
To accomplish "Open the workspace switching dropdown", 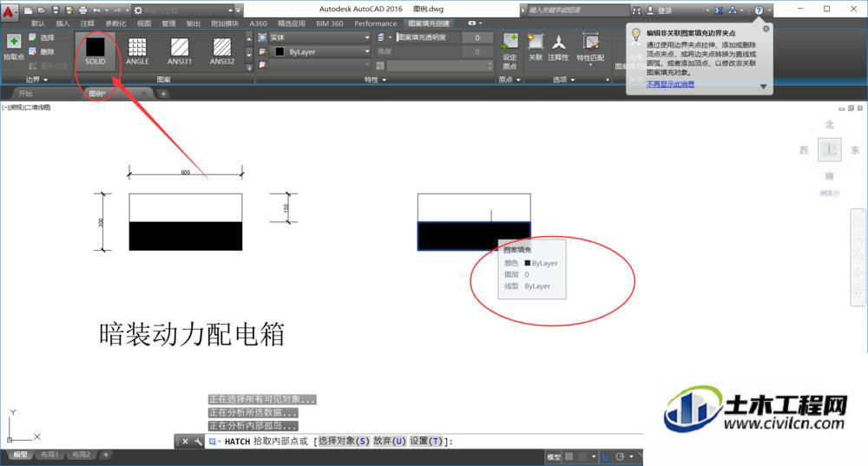I will (230, 10).
